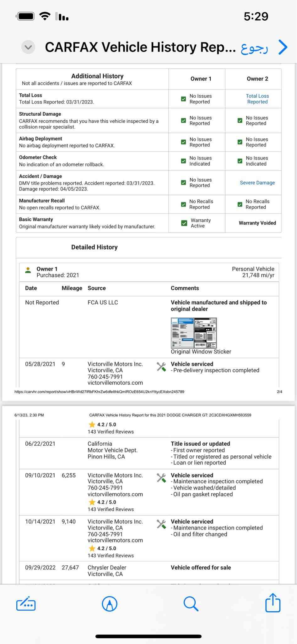Image resolution: width=297 pixels, height=644 pixels.
Task: Tap the Oil pan gasket replaced line
Action: 202,494
